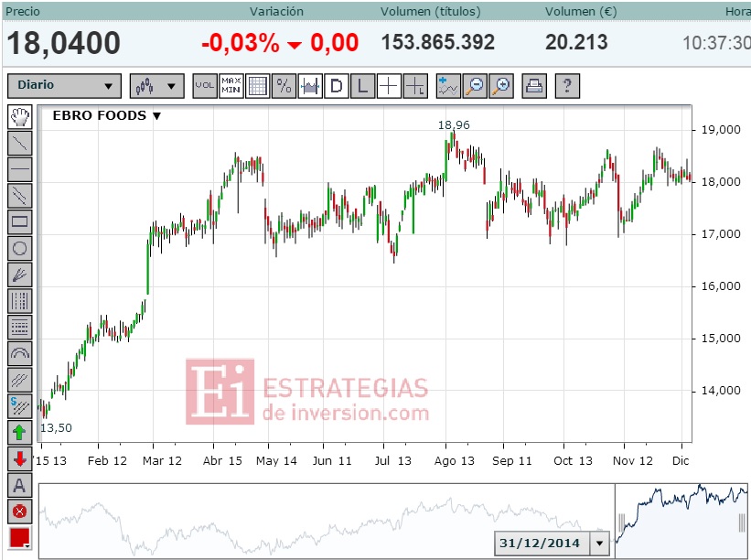
Task: Click the Variación column header
Action: point(276,12)
